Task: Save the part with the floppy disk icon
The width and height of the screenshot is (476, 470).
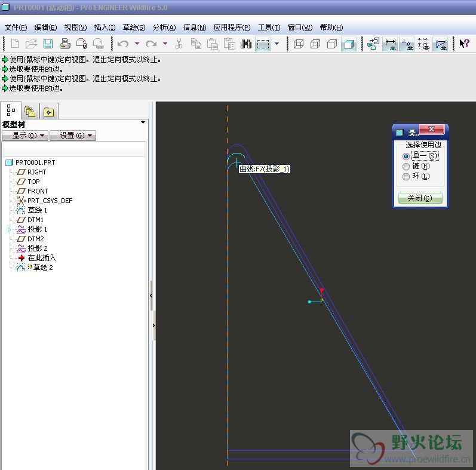Action: pos(48,44)
